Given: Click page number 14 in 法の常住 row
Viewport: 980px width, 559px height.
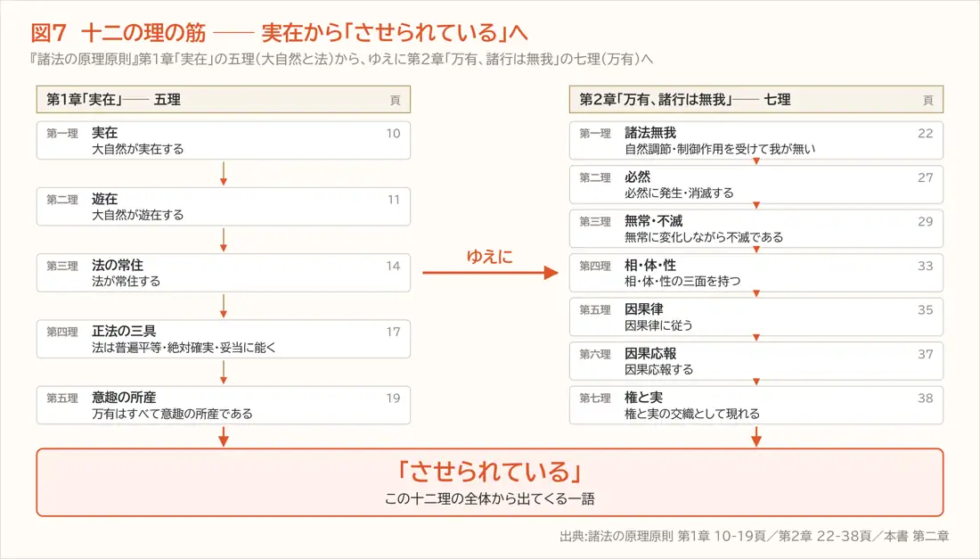Looking at the screenshot, I should (393, 266).
